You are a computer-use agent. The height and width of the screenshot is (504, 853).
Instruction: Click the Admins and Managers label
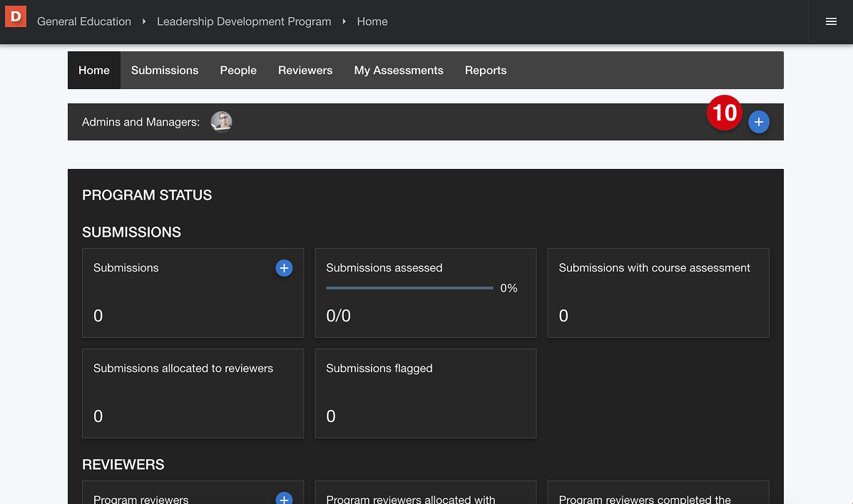(x=141, y=122)
